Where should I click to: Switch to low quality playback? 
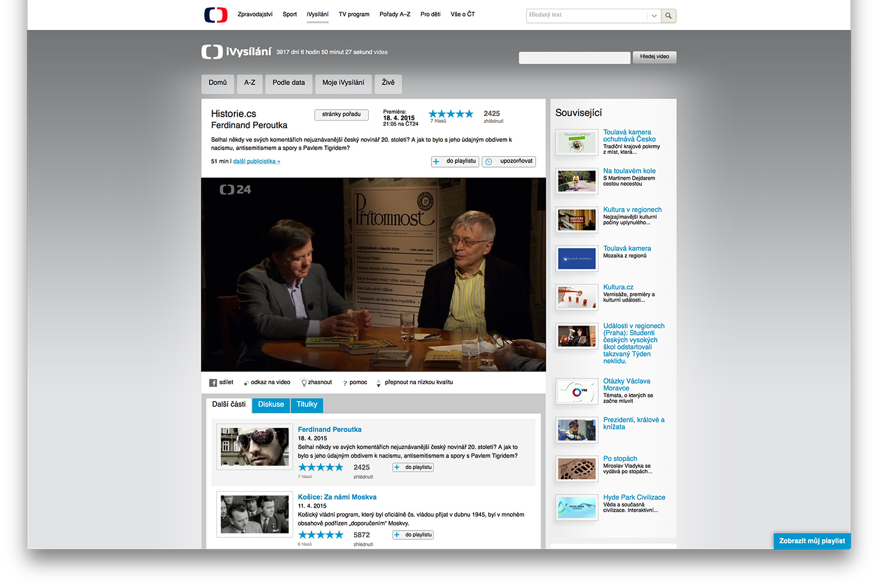click(418, 382)
